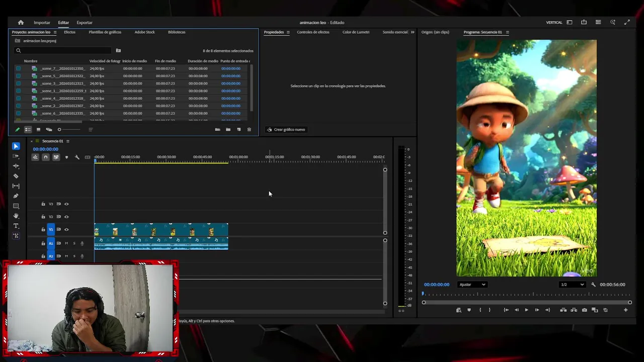Screen dimensions: 644x362
Task: Sort project items by Nombre column
Action: click(x=31, y=61)
